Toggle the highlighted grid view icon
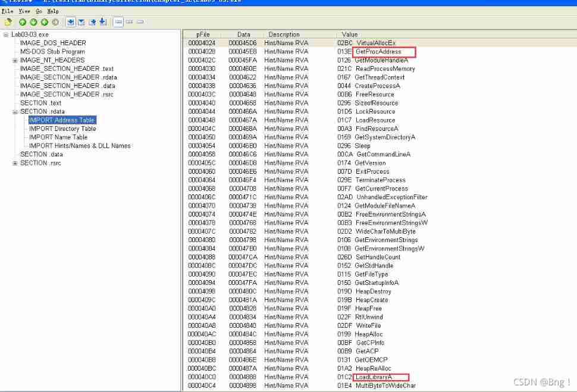This screenshot has height=392, width=577. click(x=119, y=22)
